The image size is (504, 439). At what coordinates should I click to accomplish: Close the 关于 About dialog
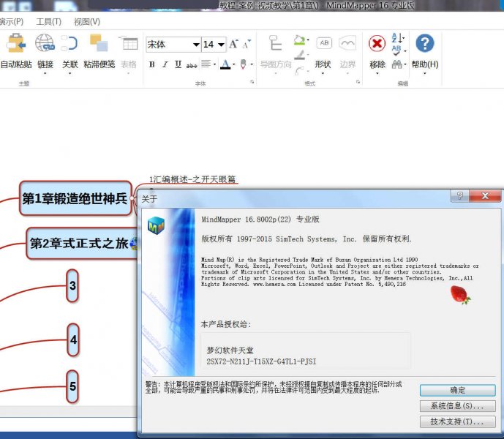(x=485, y=195)
